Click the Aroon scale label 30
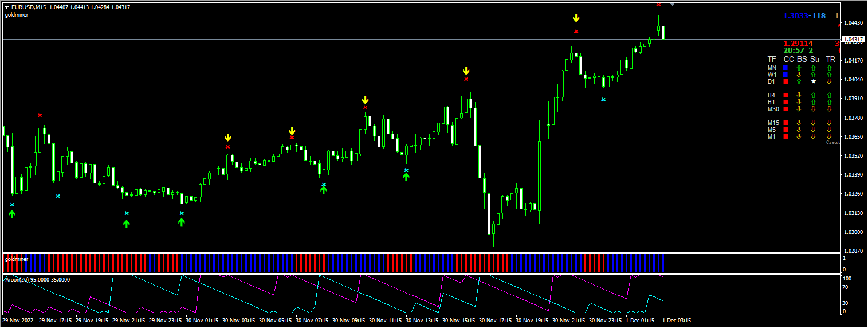Screen dimensions: 868x328 [x=845, y=303]
